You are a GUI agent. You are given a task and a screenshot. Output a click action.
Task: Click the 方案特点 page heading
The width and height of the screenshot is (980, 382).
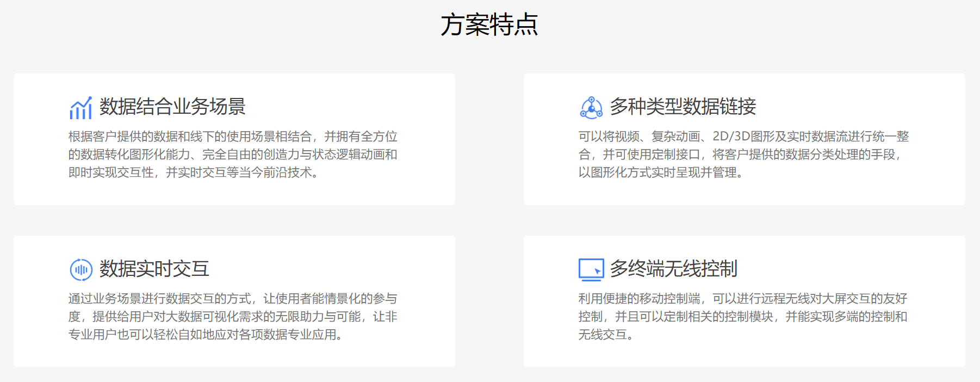(489, 25)
